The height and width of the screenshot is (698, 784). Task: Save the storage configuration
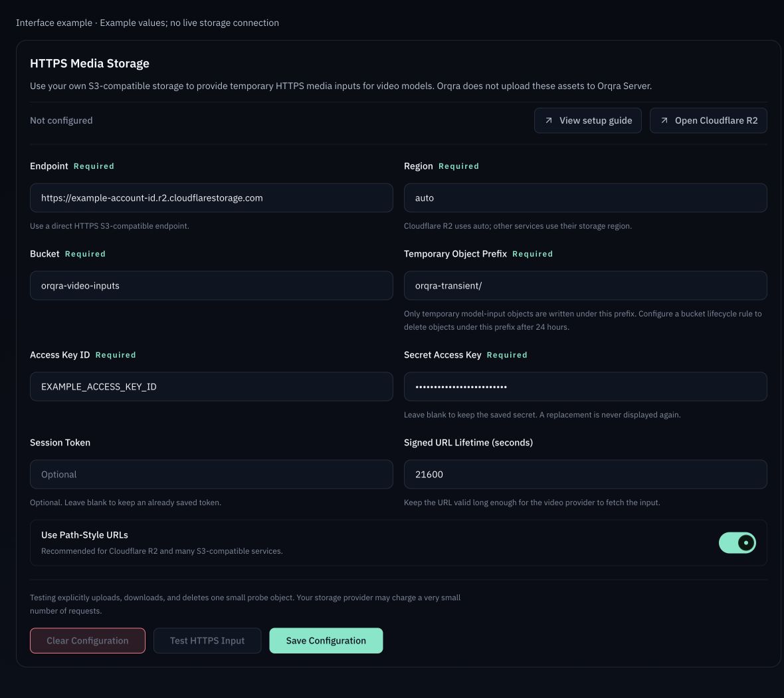pyautogui.click(x=326, y=640)
